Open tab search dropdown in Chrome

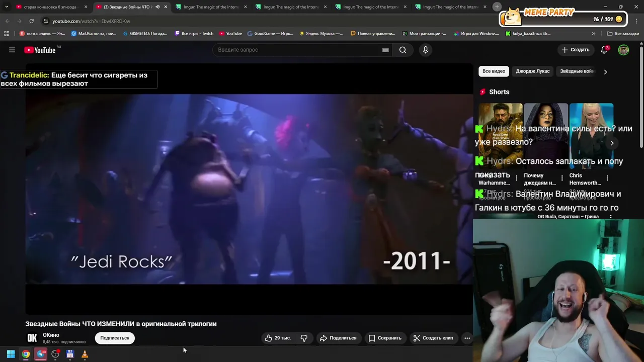[x=7, y=7]
